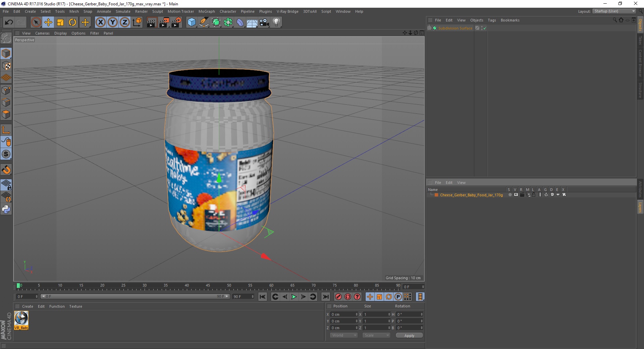Add a Cube primitive object
The width and height of the screenshot is (644, 349).
pos(192,22)
